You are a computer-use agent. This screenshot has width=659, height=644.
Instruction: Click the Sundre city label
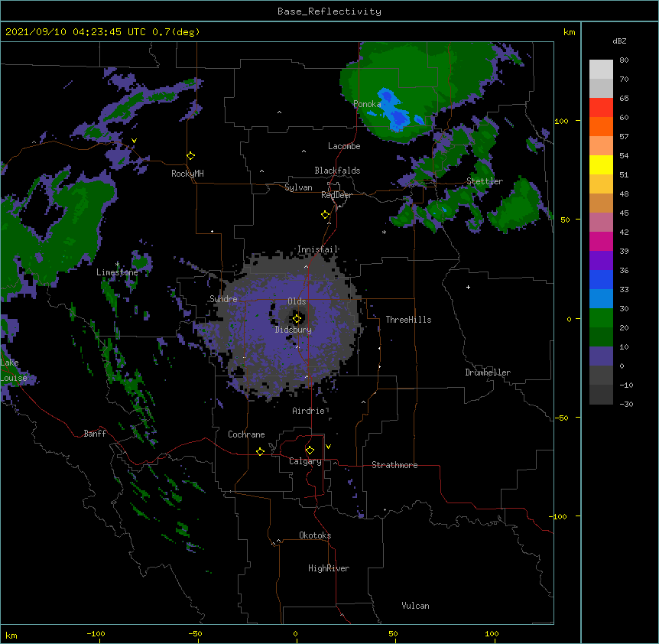(x=223, y=299)
